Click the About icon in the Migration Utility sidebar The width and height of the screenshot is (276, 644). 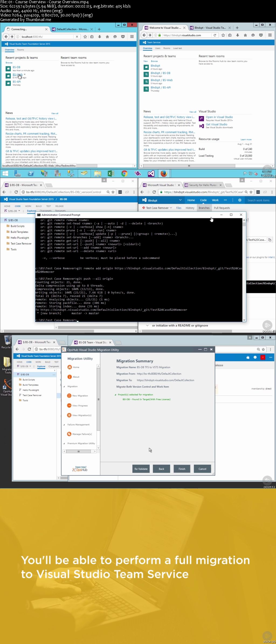point(70,377)
